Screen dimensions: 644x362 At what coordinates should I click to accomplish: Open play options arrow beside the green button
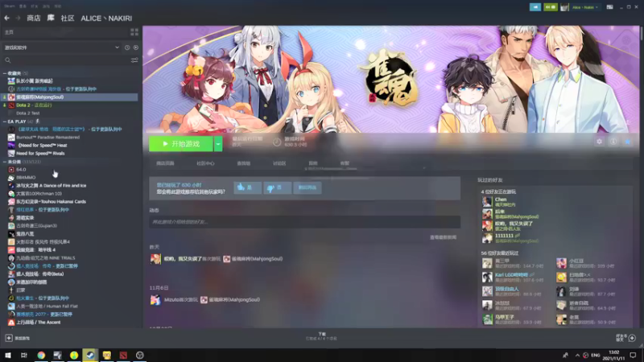click(x=218, y=144)
